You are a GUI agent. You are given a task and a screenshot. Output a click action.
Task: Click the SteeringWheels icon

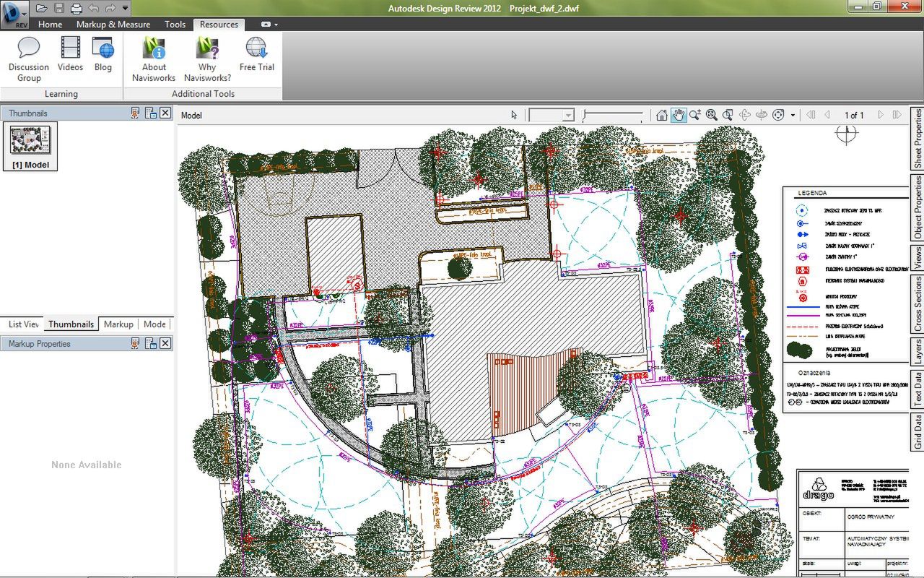pos(778,115)
